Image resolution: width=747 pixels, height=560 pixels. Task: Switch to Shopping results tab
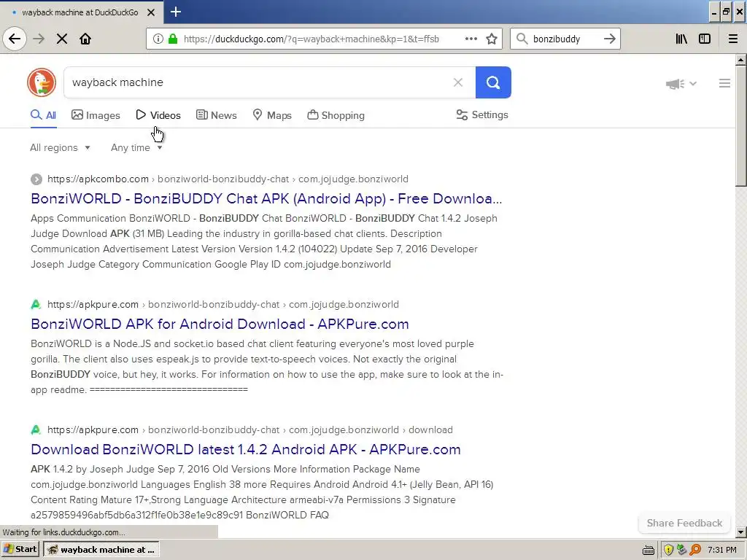pos(336,115)
